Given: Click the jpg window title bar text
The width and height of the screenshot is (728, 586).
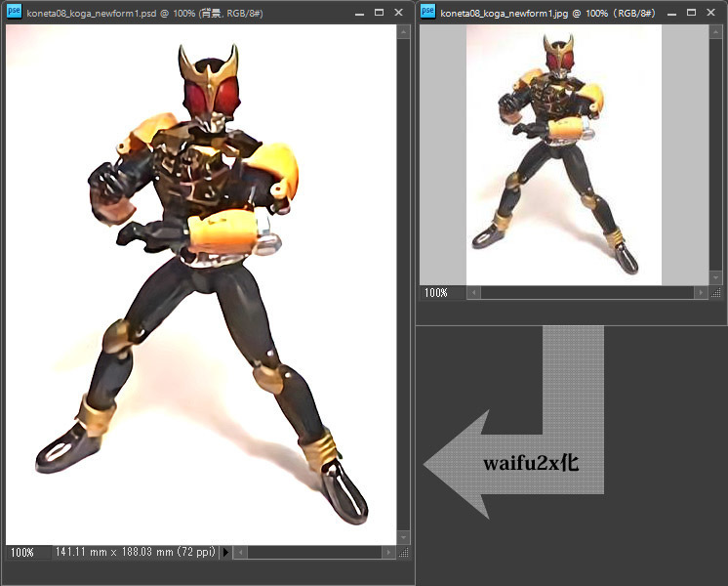Looking at the screenshot, I should tap(547, 13).
